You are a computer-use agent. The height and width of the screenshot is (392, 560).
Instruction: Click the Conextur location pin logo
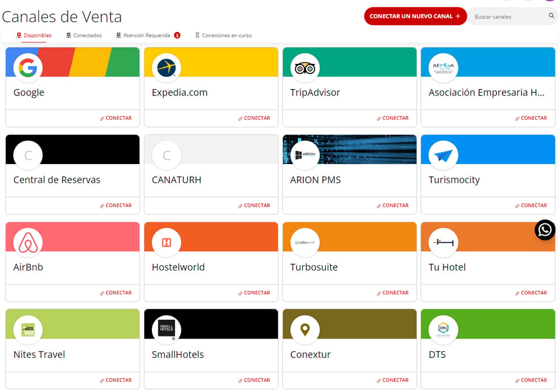(305, 329)
